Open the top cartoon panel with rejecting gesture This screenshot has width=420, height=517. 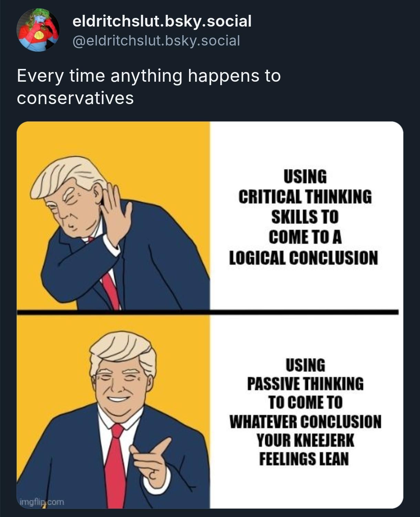coord(113,215)
